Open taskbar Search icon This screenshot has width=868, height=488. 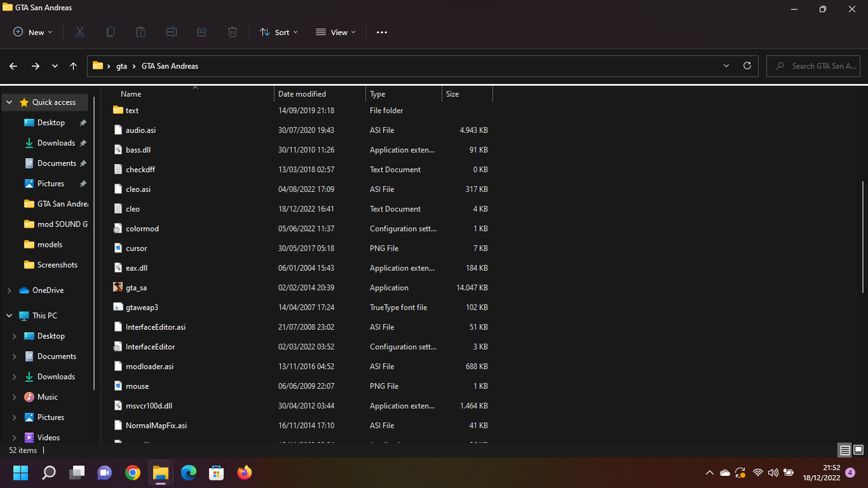coord(49,472)
